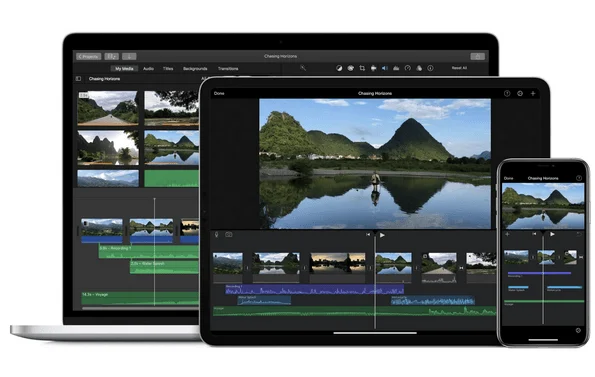Select the green Voyage music track on iPad

tap(354, 311)
